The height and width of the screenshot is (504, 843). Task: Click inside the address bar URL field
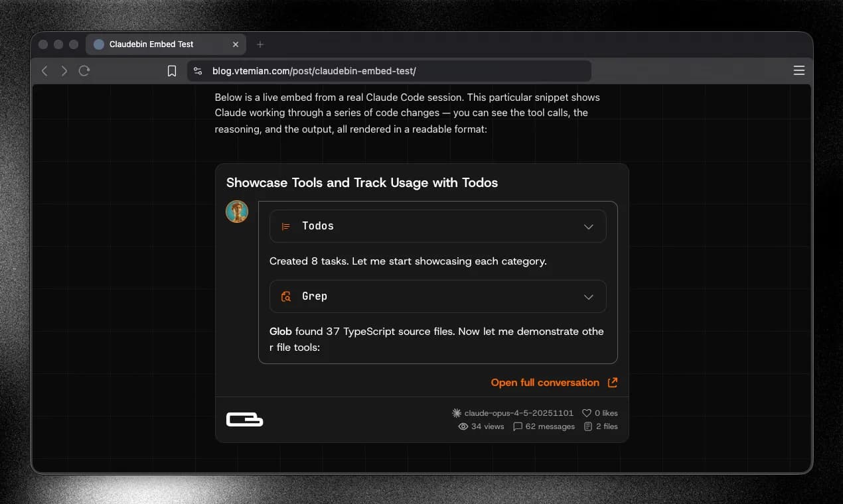pyautogui.click(x=332, y=70)
